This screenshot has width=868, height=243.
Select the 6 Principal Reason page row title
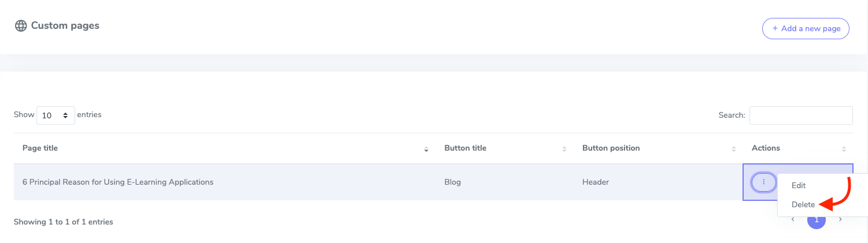(118, 182)
